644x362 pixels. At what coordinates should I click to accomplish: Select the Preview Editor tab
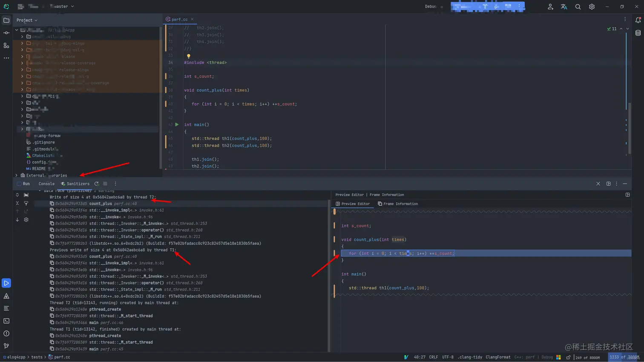pyautogui.click(x=353, y=204)
